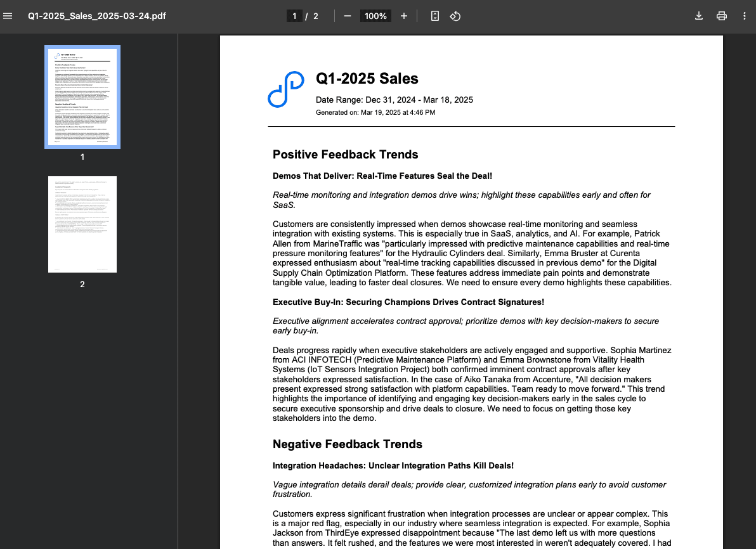756x549 pixels.
Task: Click the 'Negative Feedback Trends' heading
Action: click(348, 444)
